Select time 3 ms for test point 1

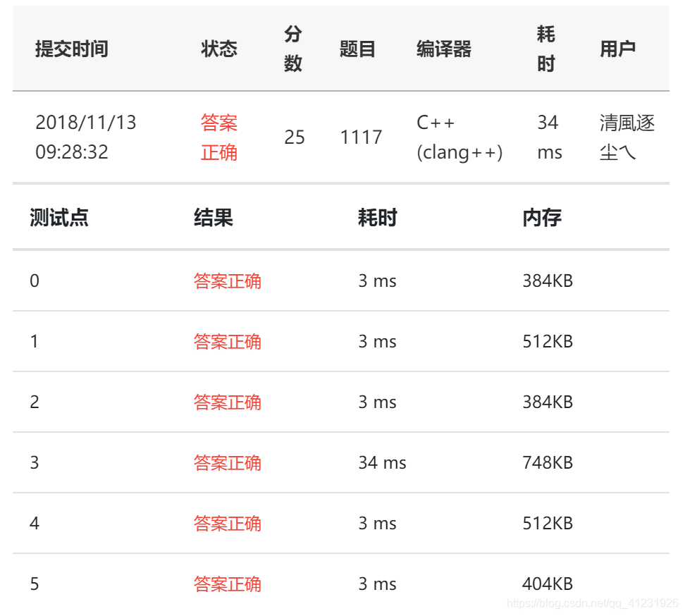pyautogui.click(x=378, y=341)
